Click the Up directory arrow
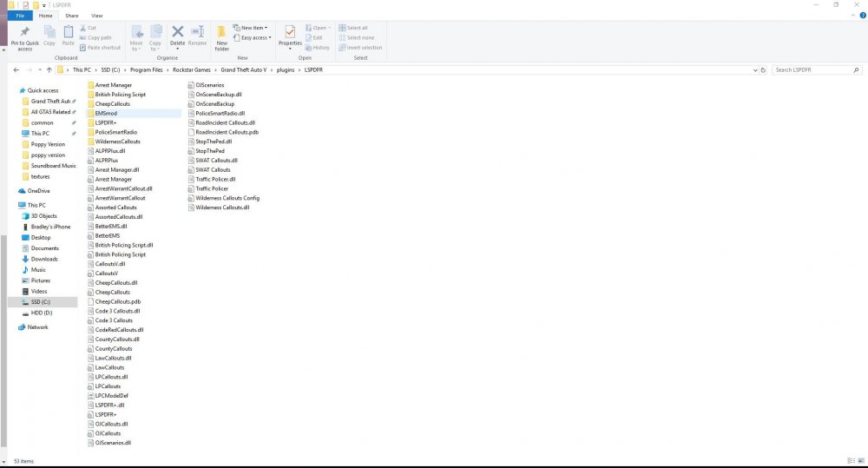Viewport: 868px width, 468px height. click(49, 69)
